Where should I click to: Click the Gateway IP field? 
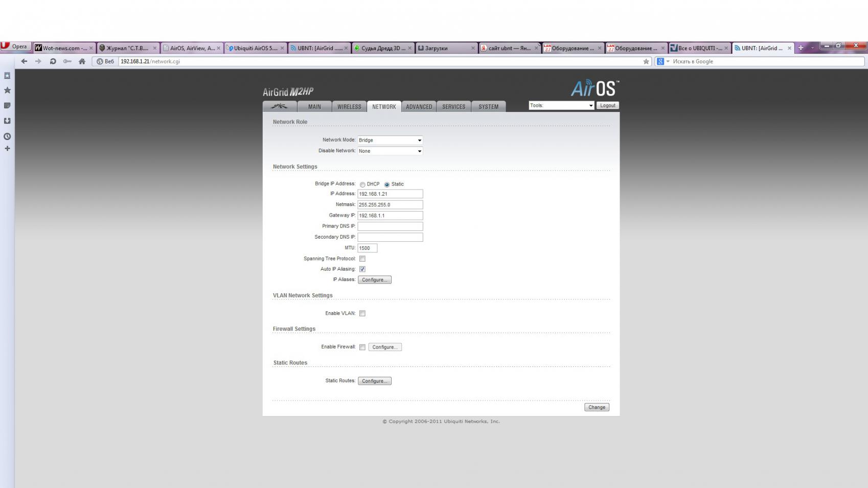click(x=390, y=215)
